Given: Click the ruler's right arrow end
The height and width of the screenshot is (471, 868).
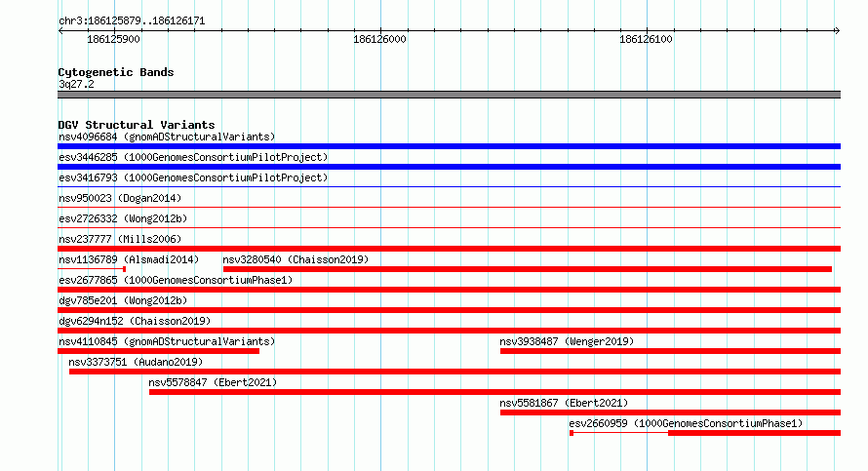Looking at the screenshot, I should point(837,30).
